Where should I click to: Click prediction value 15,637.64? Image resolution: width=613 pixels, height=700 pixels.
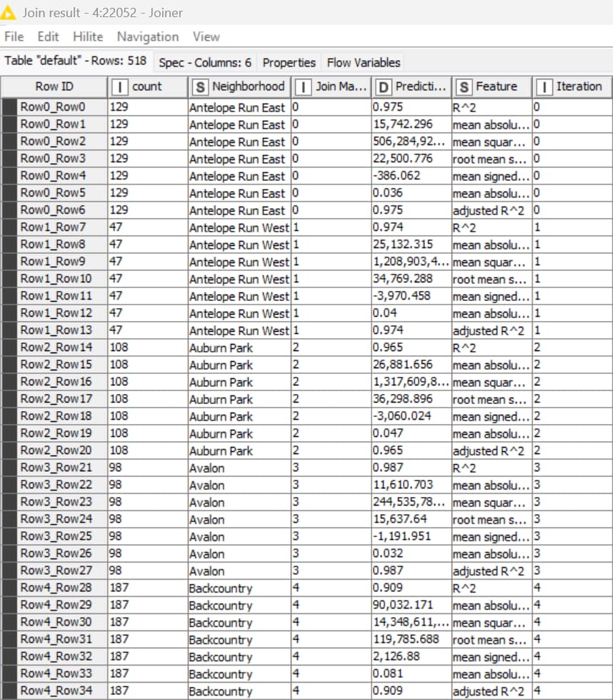(x=400, y=519)
